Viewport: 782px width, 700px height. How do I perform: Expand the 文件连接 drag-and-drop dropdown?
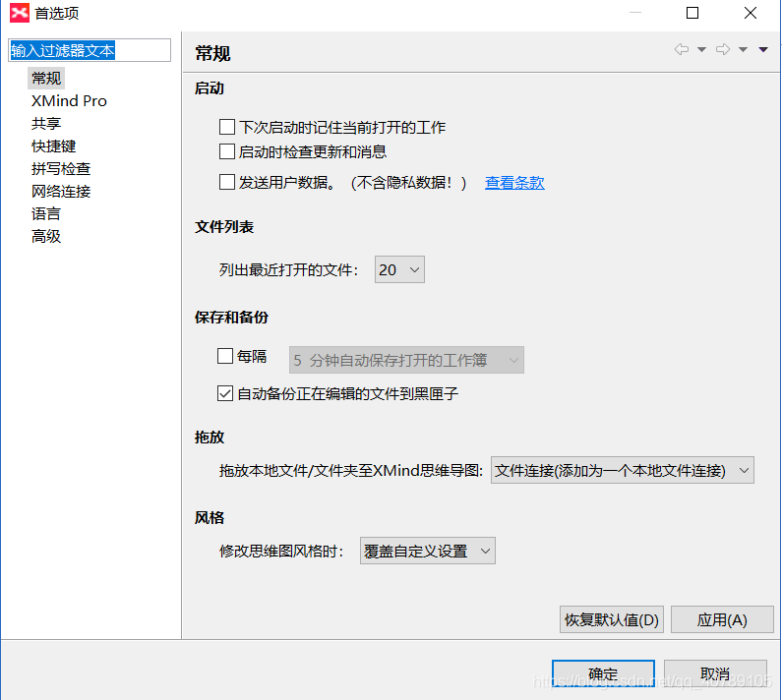point(623,470)
